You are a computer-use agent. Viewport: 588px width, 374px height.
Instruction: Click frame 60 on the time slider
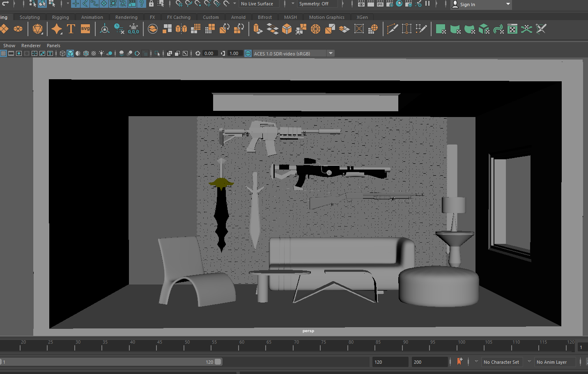pyautogui.click(x=239, y=347)
